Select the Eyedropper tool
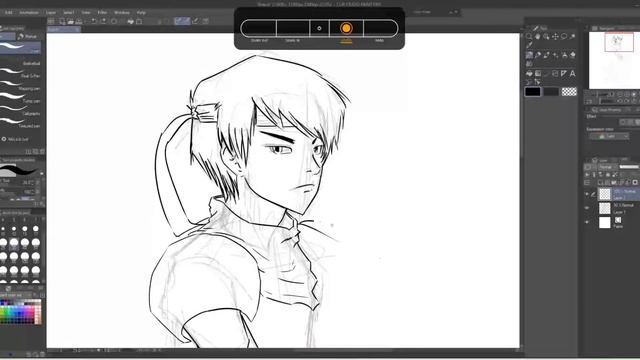 coord(529,45)
